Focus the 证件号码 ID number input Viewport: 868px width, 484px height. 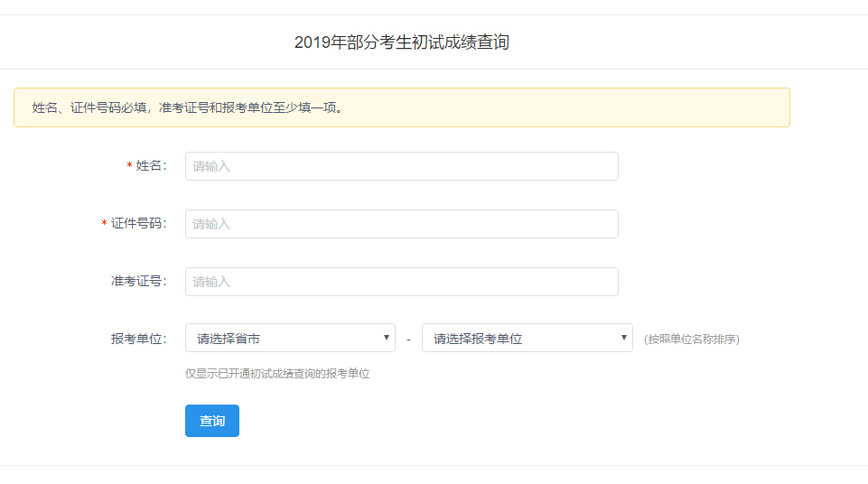pyautogui.click(x=401, y=224)
